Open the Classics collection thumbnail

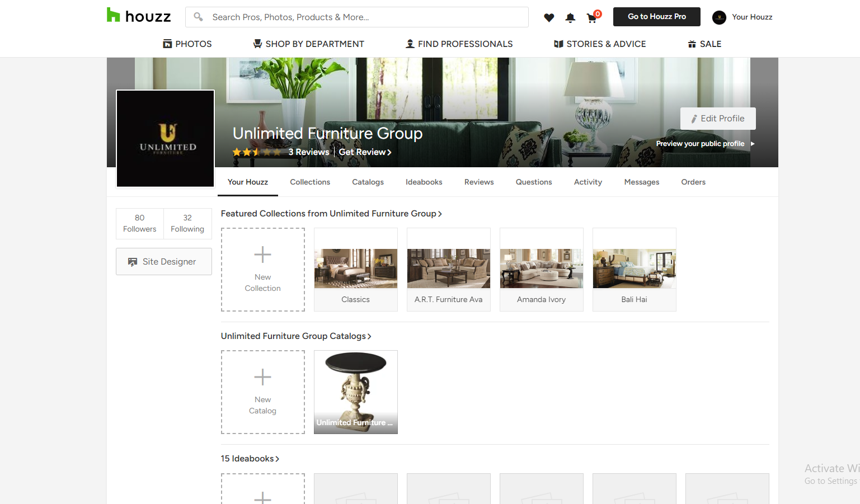pos(356,270)
